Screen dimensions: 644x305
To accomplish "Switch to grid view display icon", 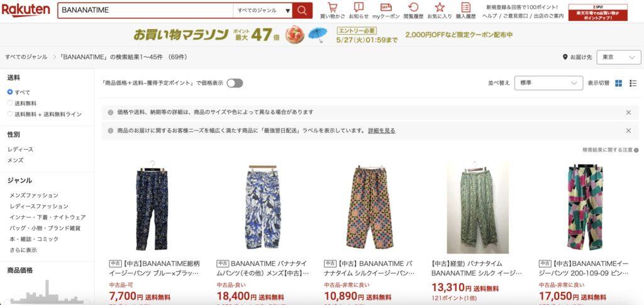I will click(619, 84).
